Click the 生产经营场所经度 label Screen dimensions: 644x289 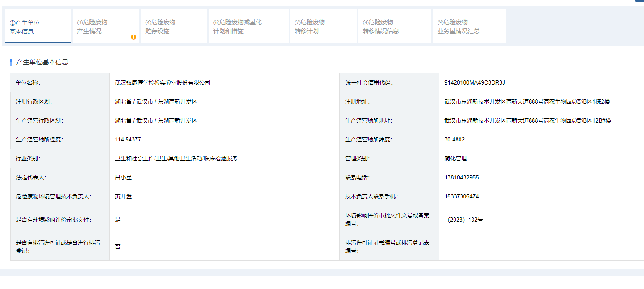(x=39, y=139)
